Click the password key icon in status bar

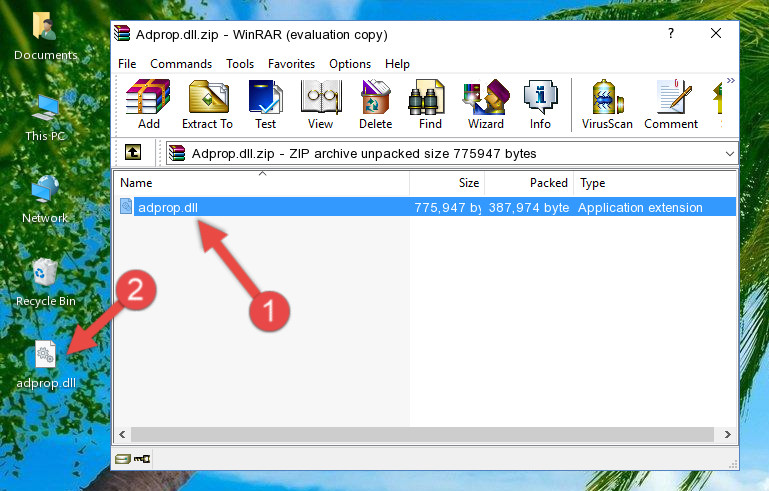pos(142,459)
